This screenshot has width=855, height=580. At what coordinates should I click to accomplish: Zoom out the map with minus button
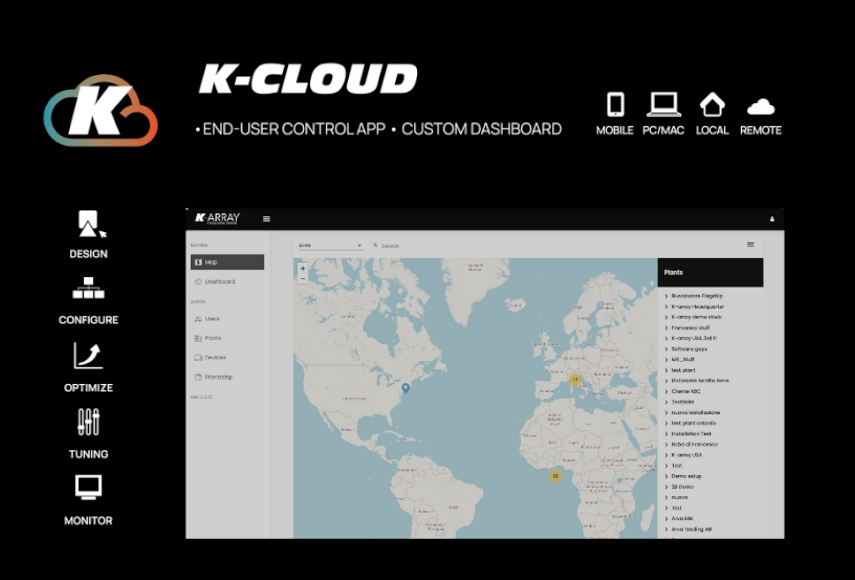pos(303,279)
